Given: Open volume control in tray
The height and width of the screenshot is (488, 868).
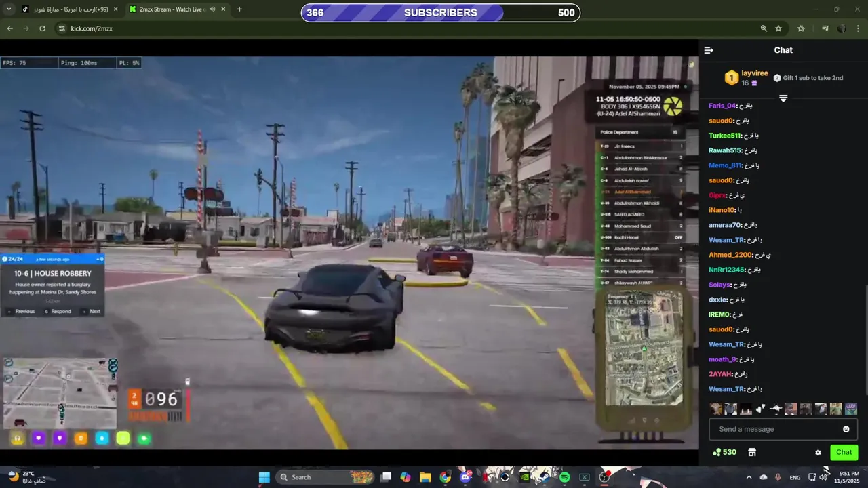Looking at the screenshot, I should [x=823, y=477].
